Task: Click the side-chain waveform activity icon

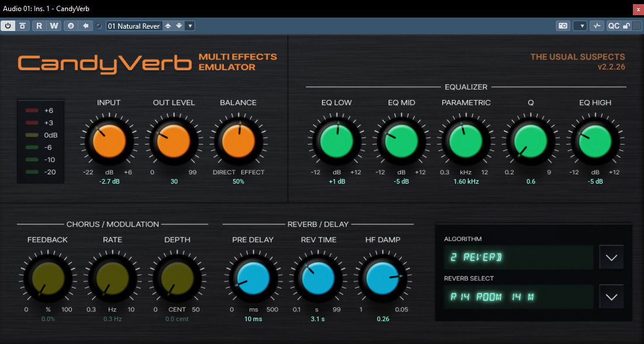Action: (x=597, y=26)
